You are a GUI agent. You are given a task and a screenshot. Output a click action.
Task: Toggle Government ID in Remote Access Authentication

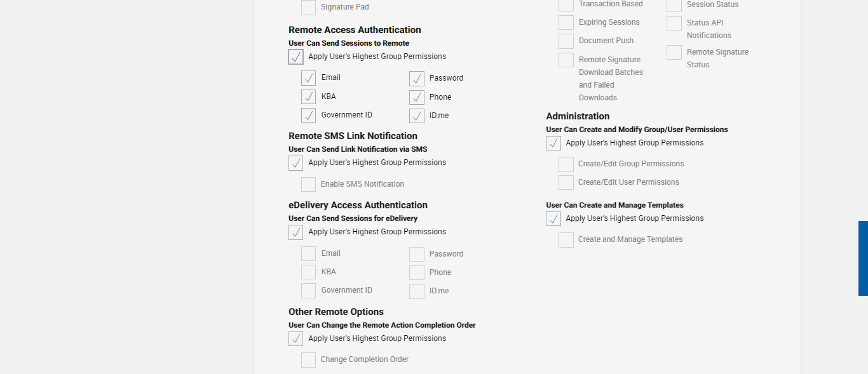(309, 116)
